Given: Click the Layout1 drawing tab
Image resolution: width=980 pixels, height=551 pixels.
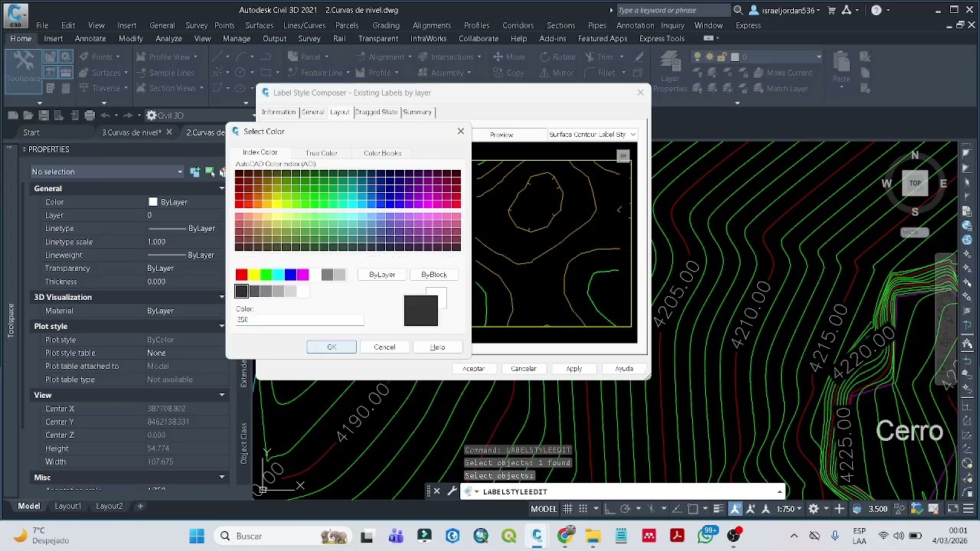Looking at the screenshot, I should pyautogui.click(x=67, y=506).
